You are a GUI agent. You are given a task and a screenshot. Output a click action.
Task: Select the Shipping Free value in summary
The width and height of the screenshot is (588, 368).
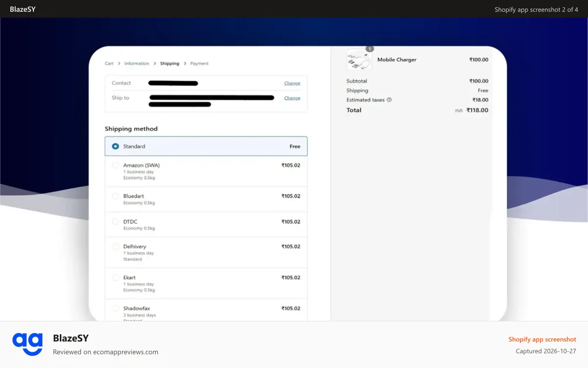483,91
